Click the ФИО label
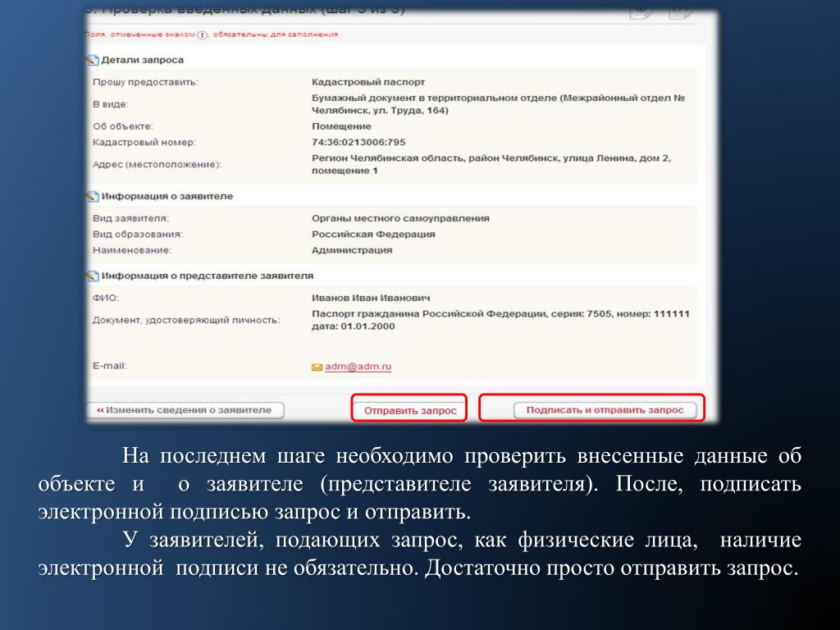 (106, 298)
